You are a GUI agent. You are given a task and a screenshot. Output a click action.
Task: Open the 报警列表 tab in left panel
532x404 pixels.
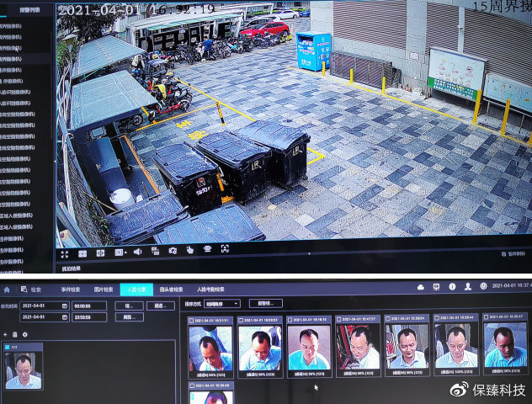pos(29,10)
